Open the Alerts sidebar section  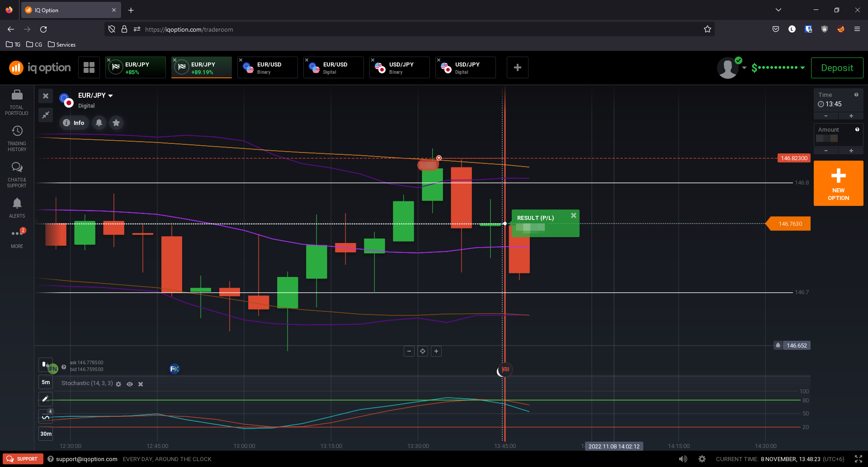click(x=17, y=208)
